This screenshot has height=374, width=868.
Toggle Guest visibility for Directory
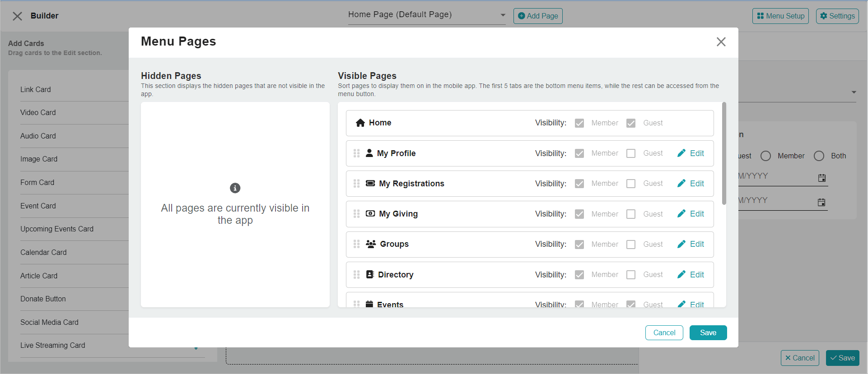[631, 275]
